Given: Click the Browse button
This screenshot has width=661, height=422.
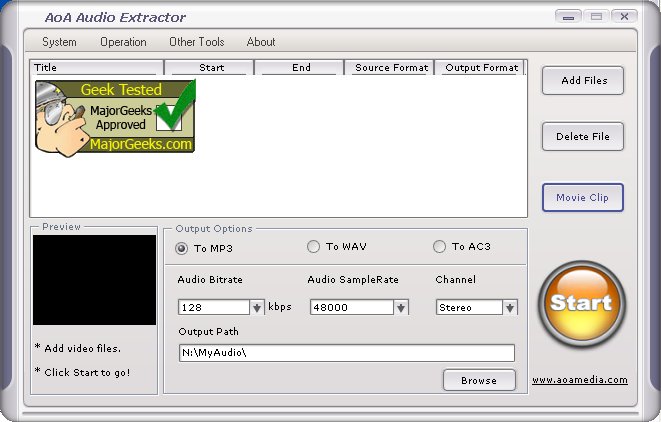Looking at the screenshot, I should (479, 380).
